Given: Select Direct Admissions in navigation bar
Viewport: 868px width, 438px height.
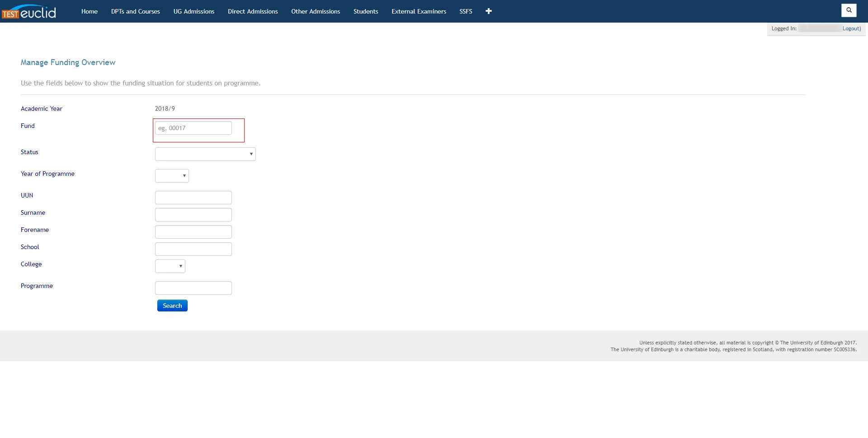Looking at the screenshot, I should click(x=253, y=11).
